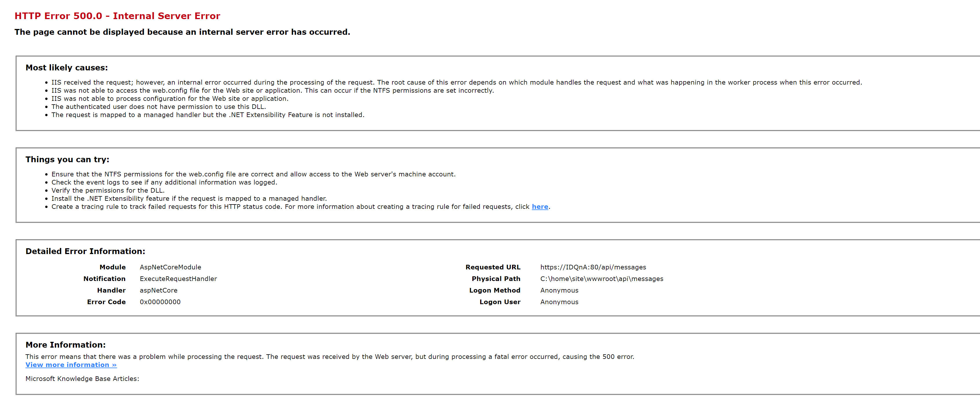Click 'This error means that there was a problem' paragraph
The height and width of the screenshot is (418, 980).
click(330, 357)
